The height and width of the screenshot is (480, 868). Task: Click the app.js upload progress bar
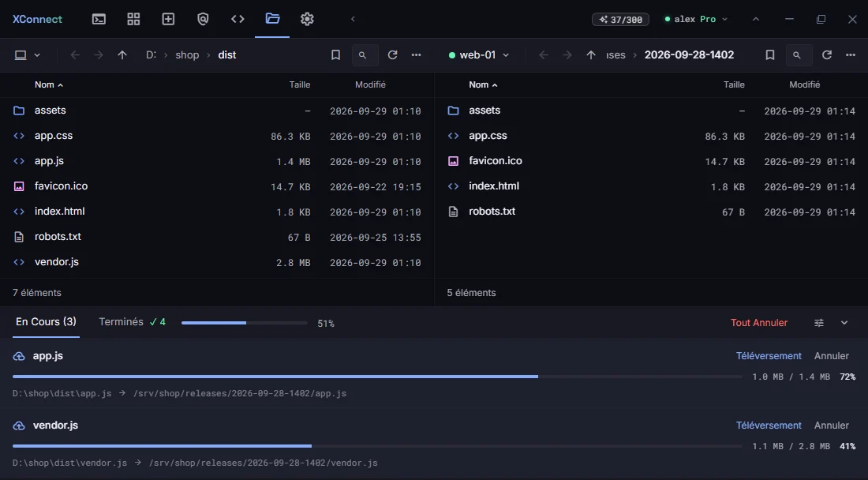pos(377,377)
